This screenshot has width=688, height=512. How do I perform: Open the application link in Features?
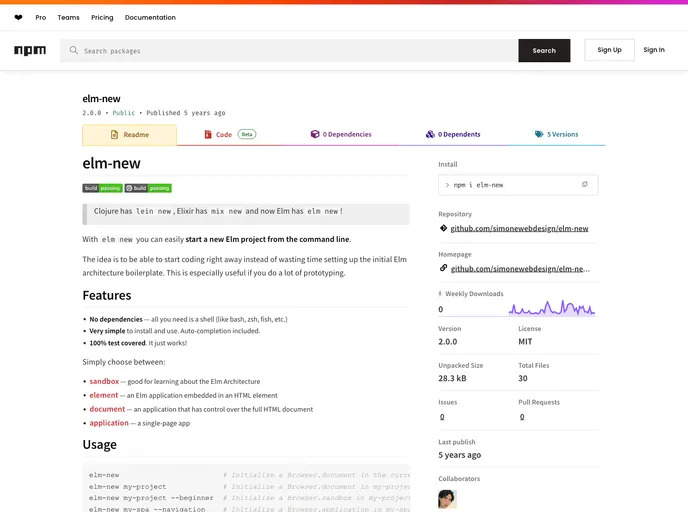click(x=109, y=423)
